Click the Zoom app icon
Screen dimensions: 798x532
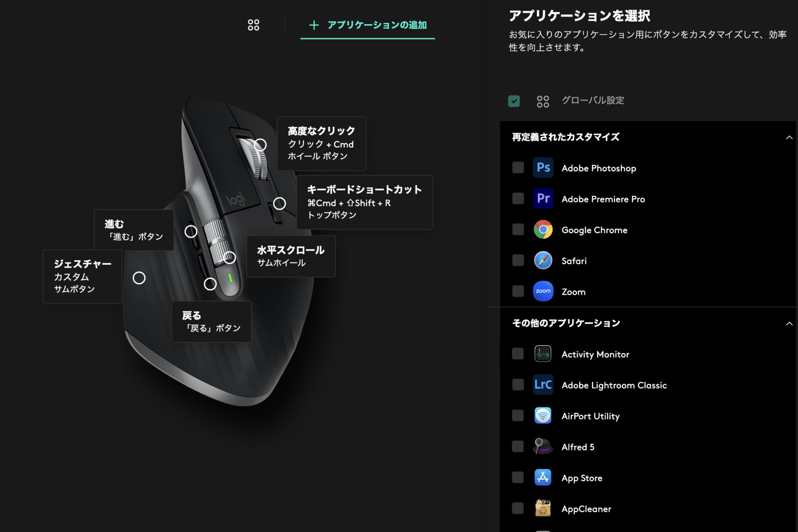(543, 291)
